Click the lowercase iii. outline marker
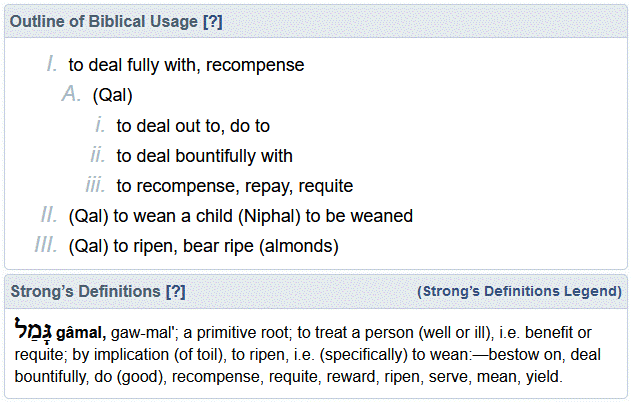The width and height of the screenshot is (631, 402). [96, 186]
